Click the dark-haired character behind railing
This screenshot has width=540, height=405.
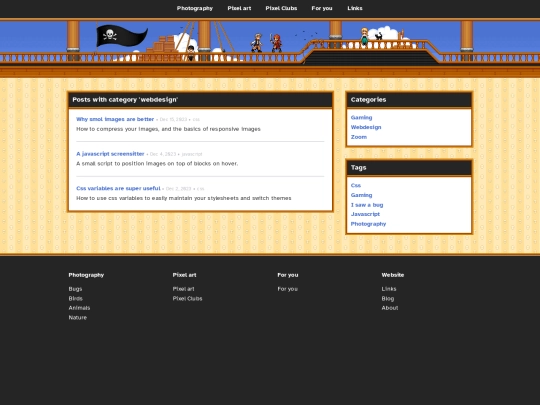[x=191, y=52]
